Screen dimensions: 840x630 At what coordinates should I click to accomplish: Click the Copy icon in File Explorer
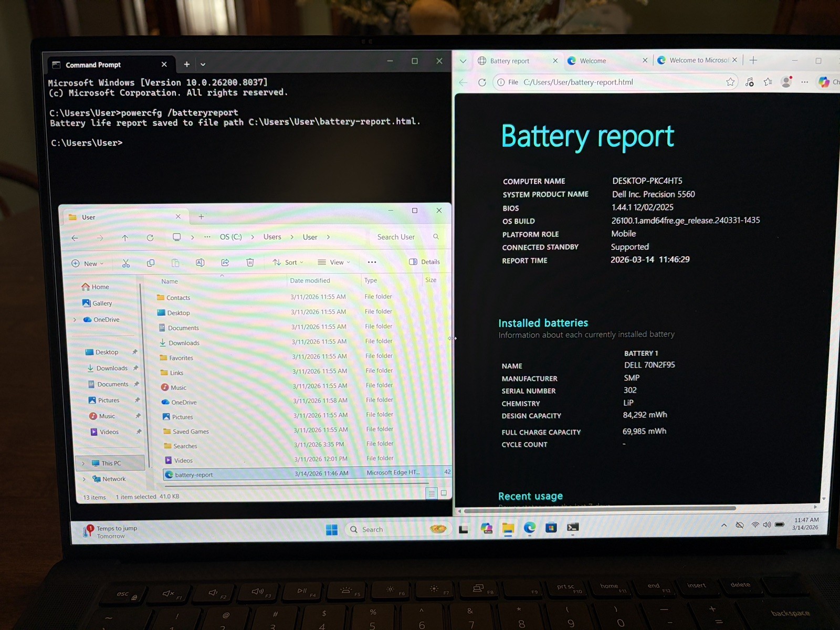click(151, 262)
